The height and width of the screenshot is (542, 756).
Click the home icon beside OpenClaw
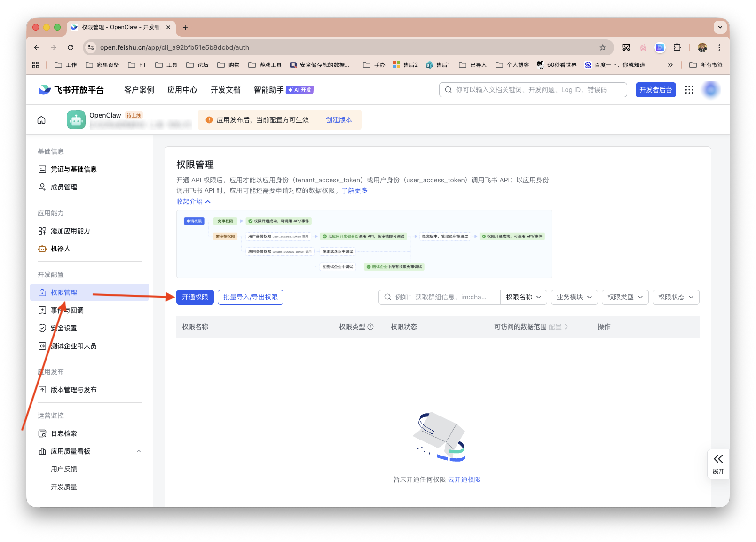pyautogui.click(x=41, y=120)
